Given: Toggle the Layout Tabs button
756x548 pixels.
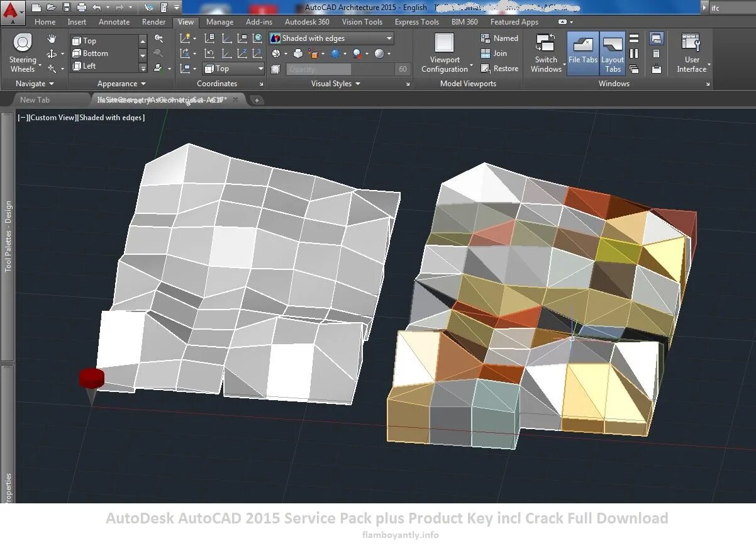Looking at the screenshot, I should 613,53.
